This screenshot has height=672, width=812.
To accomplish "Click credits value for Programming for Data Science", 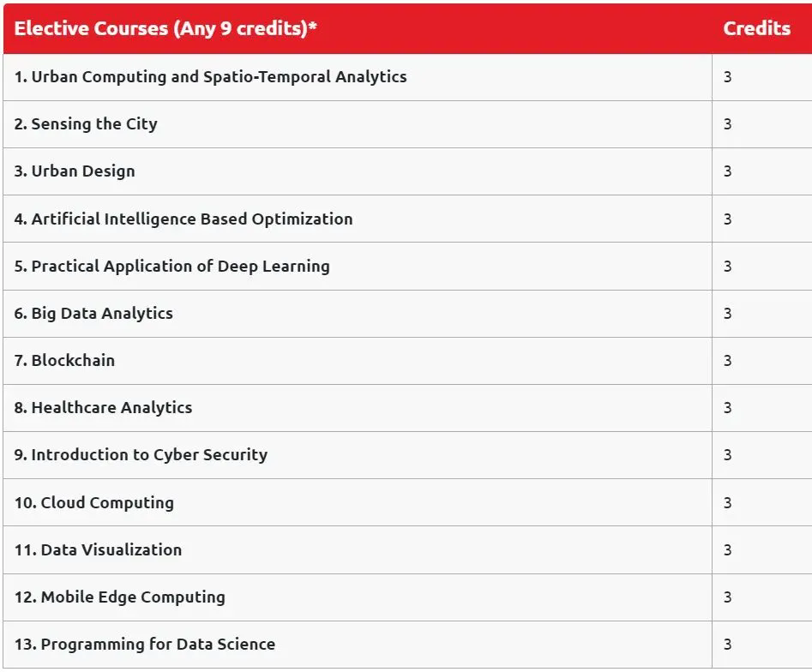I will click(x=727, y=645).
